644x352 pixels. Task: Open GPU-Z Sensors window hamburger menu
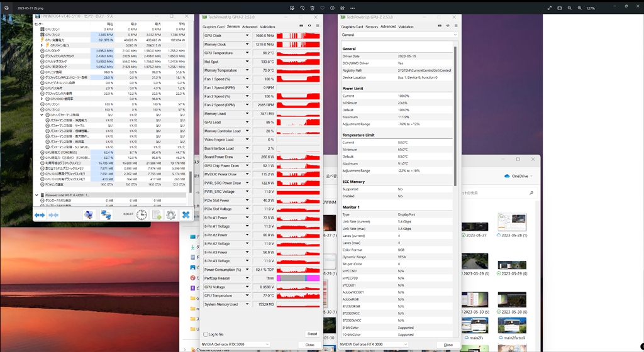coord(318,25)
